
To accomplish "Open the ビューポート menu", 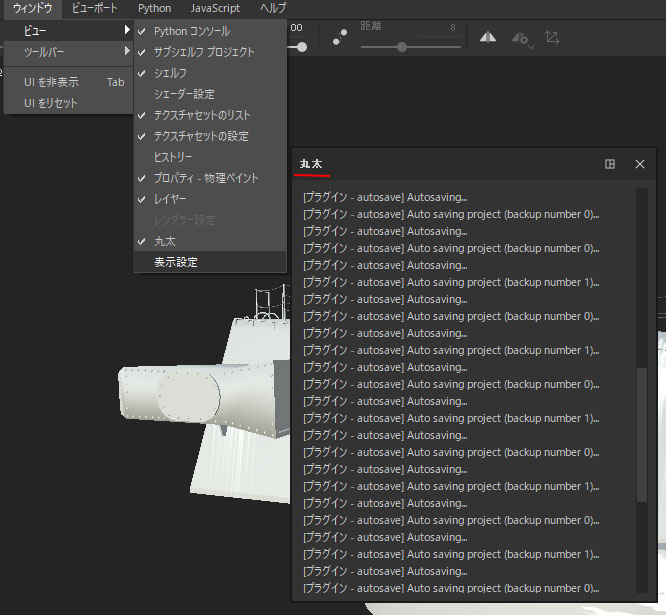I will click(x=94, y=8).
